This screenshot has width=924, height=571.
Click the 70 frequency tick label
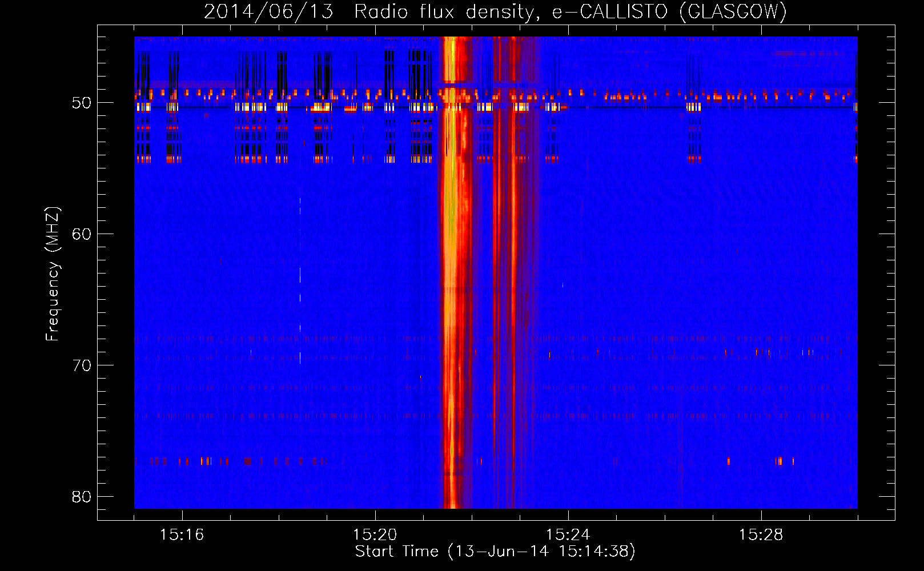[x=82, y=365]
